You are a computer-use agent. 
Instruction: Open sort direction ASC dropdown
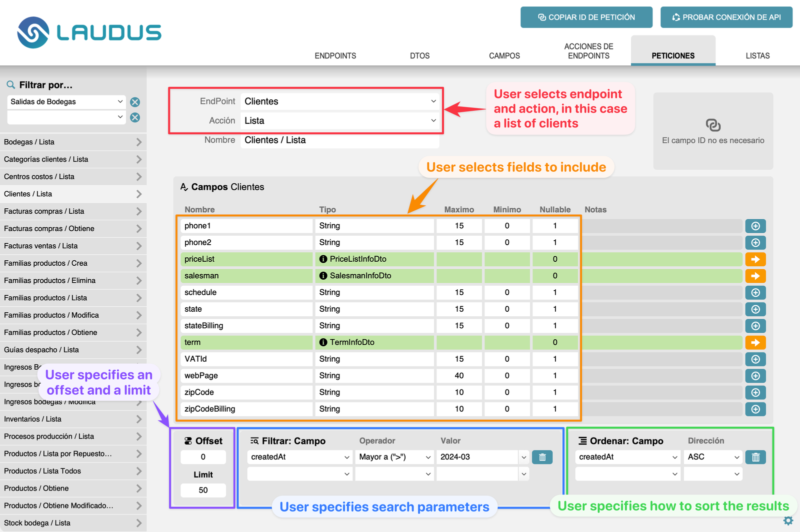(713, 457)
